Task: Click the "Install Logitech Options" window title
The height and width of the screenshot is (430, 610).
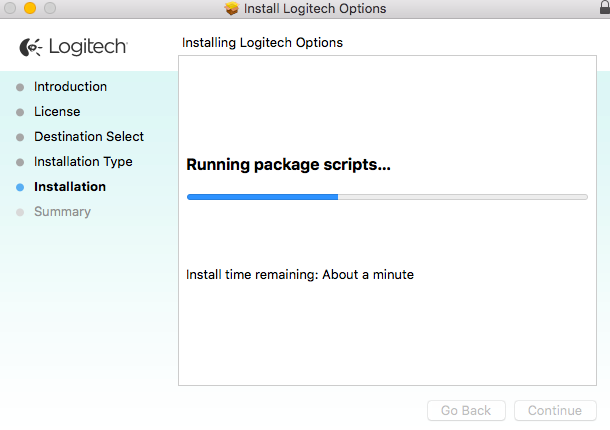Action: pos(315,9)
